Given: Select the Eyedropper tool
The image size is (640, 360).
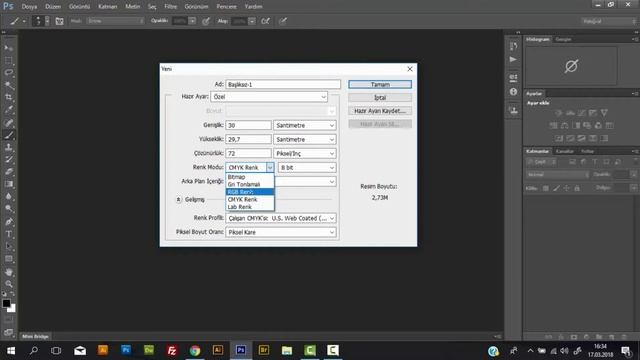Looking at the screenshot, I should (9, 109).
